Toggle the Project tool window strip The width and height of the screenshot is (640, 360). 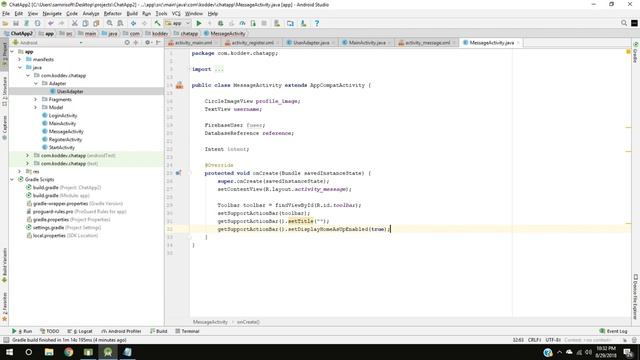point(4,53)
